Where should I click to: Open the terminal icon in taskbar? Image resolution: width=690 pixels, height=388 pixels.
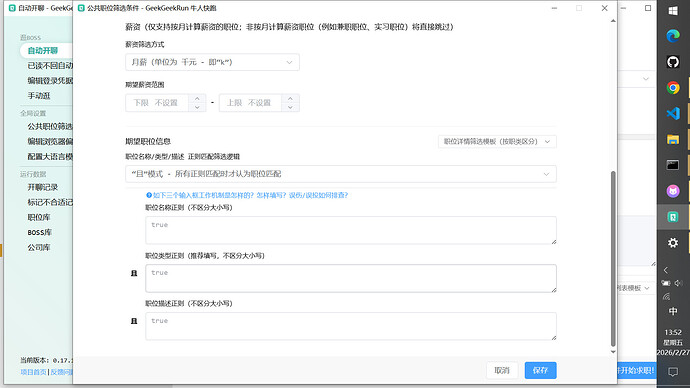[x=672, y=165]
